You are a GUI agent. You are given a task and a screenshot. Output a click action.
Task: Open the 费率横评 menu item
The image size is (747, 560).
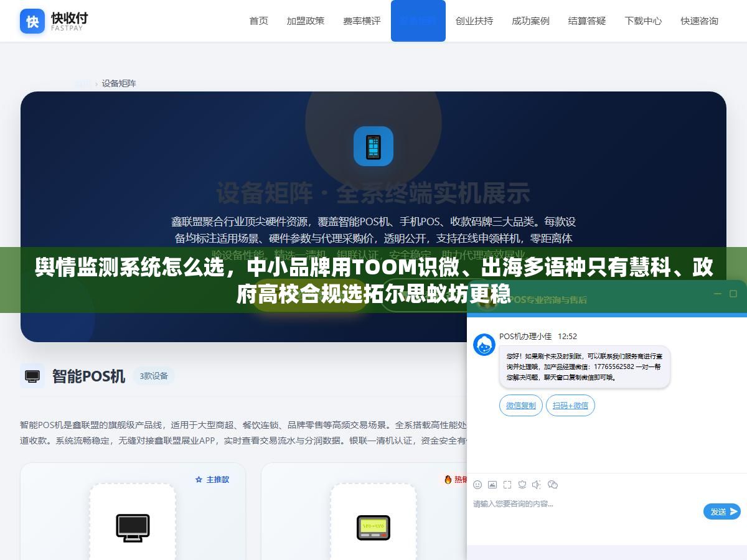362,21
